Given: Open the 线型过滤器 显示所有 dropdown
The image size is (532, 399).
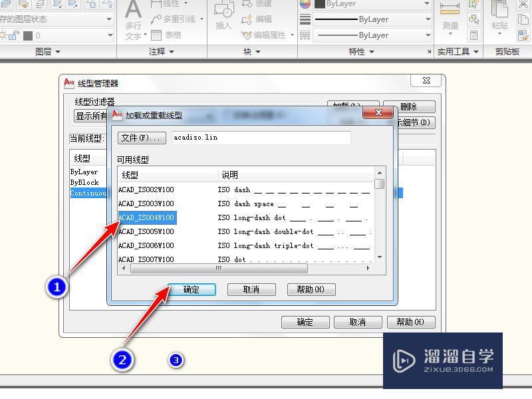Looking at the screenshot, I should 91,116.
